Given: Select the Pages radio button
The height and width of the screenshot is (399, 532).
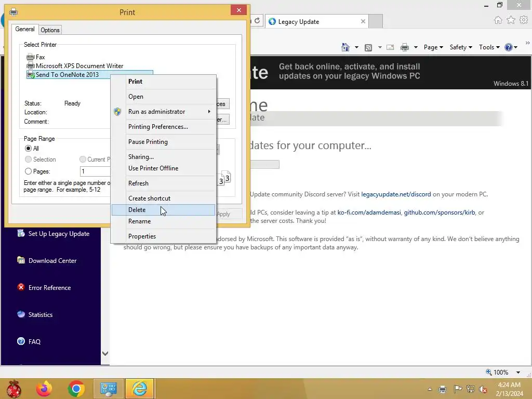Looking at the screenshot, I should coord(28,171).
